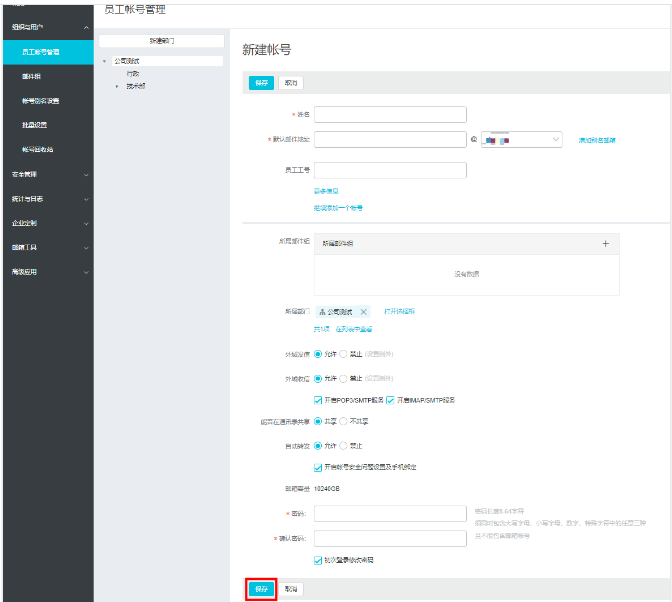Collapse the 组织与用户 sidebar section
The image size is (672, 602).
pos(86,27)
